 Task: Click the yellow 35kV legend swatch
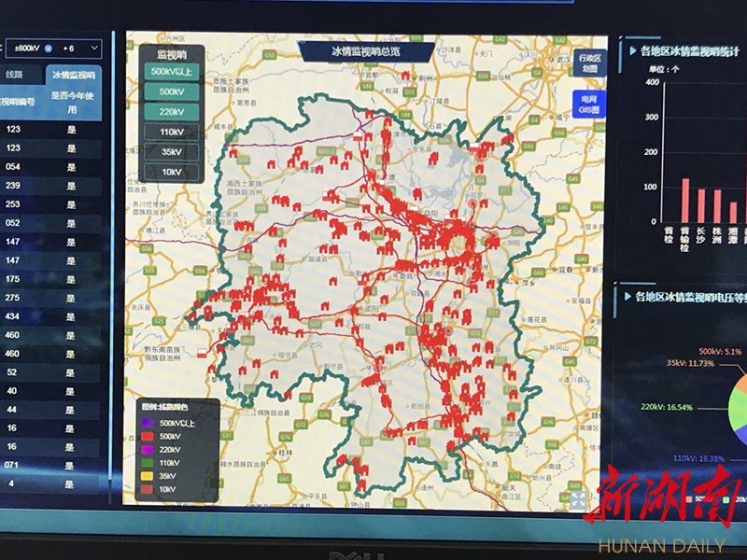pyautogui.click(x=148, y=475)
